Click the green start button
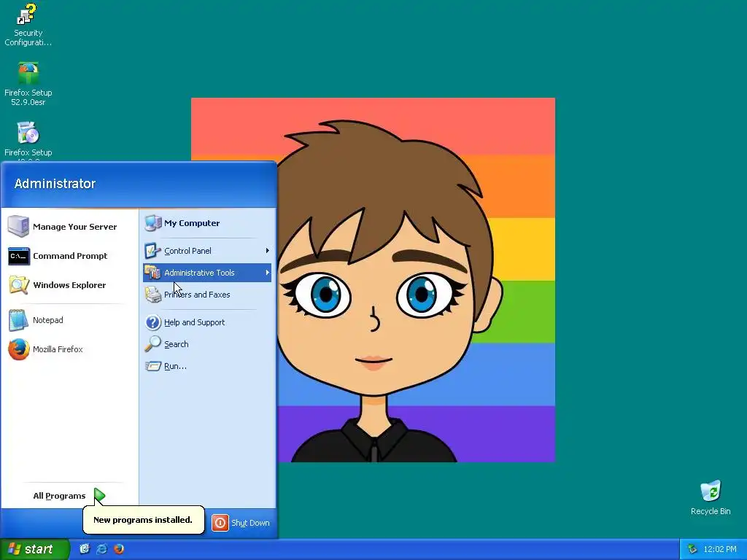 click(x=34, y=549)
